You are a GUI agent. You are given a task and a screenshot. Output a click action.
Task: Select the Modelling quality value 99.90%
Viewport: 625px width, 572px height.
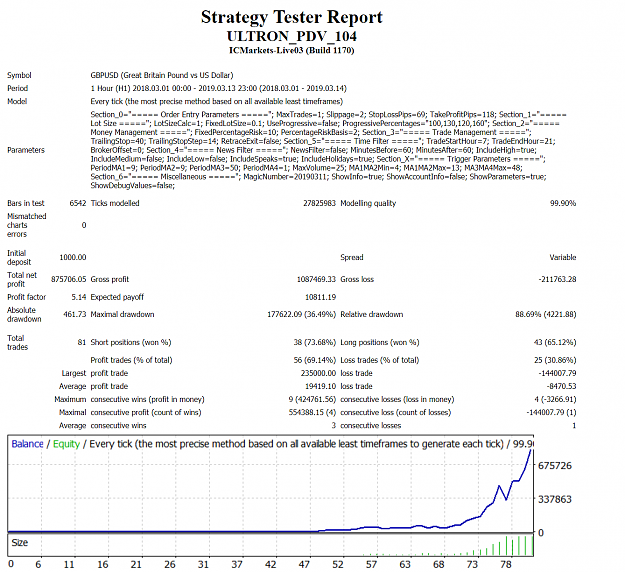563,203
